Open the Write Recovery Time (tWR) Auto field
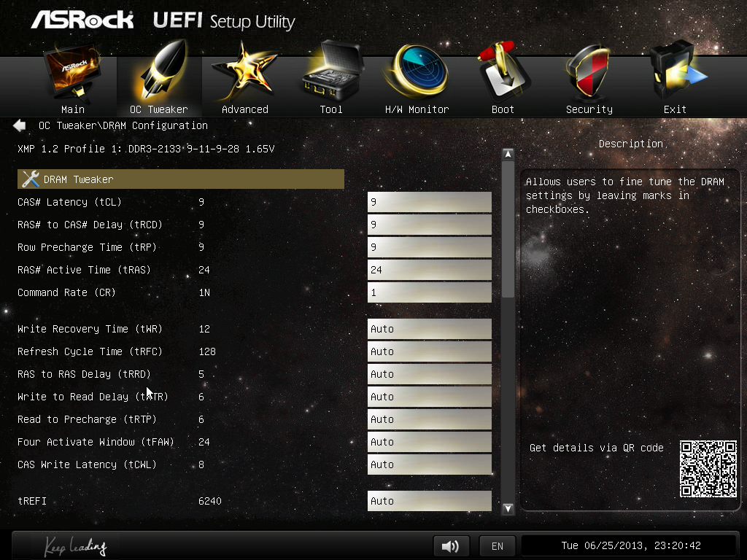 [429, 329]
